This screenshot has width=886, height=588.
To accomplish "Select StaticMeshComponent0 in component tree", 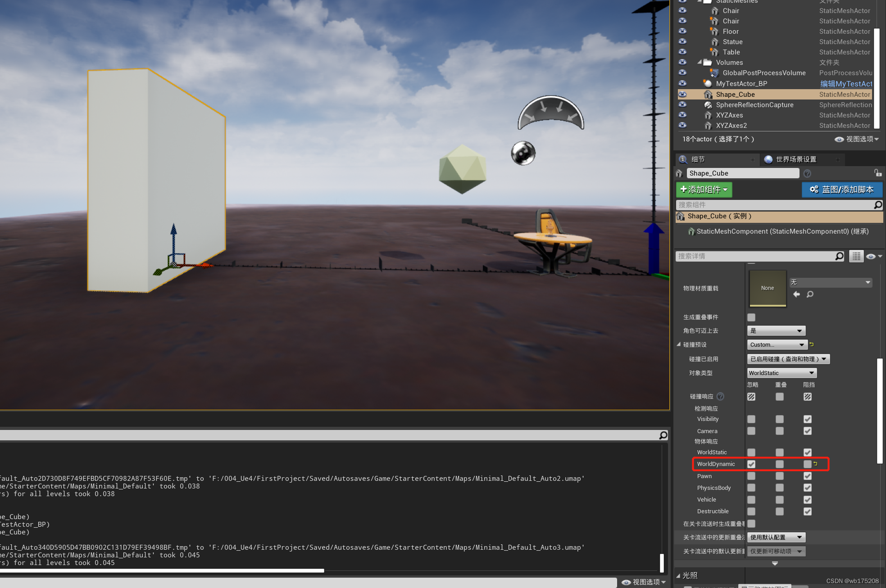I will [782, 231].
